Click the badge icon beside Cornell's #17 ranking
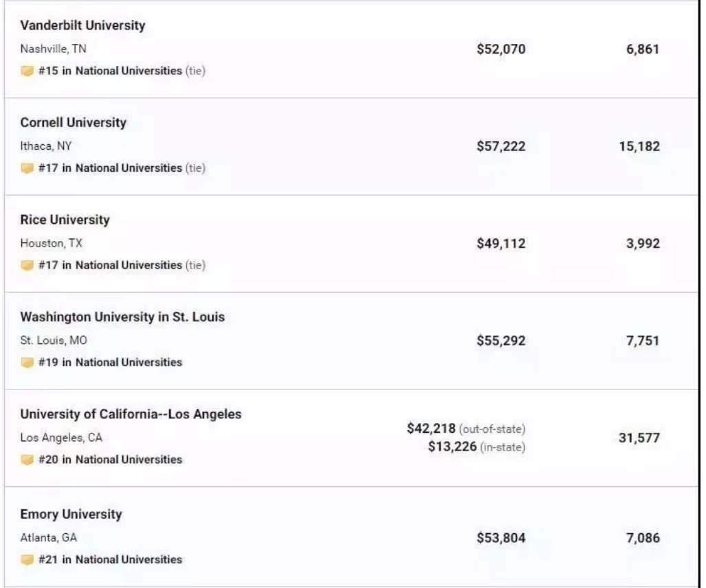 click(x=27, y=168)
